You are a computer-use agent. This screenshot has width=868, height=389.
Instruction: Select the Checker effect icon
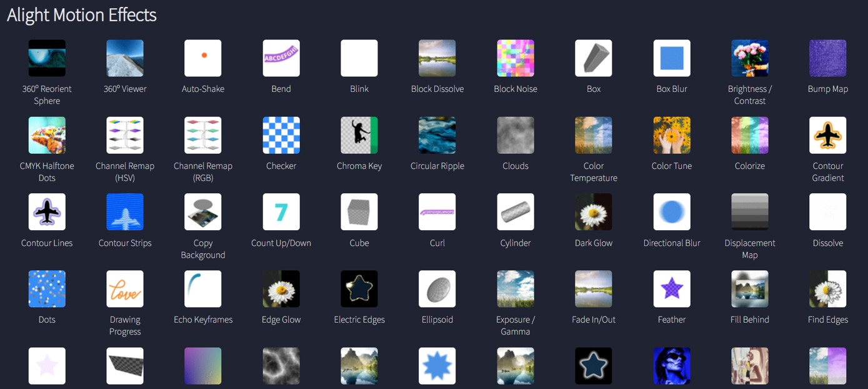click(x=281, y=135)
